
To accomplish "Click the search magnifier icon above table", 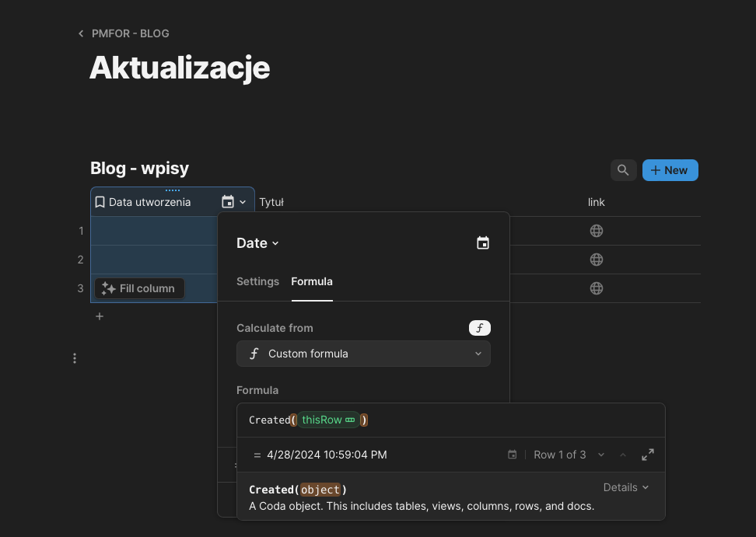I will click(623, 170).
